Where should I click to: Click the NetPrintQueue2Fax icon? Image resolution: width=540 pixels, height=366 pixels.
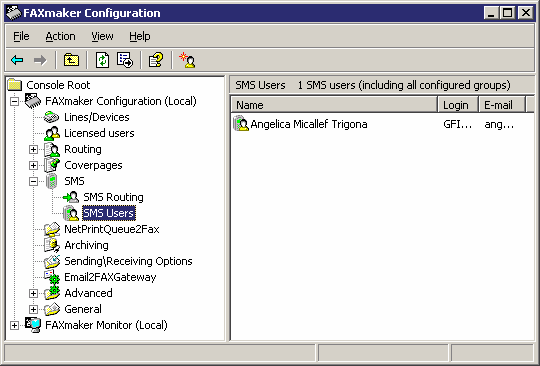point(52,229)
